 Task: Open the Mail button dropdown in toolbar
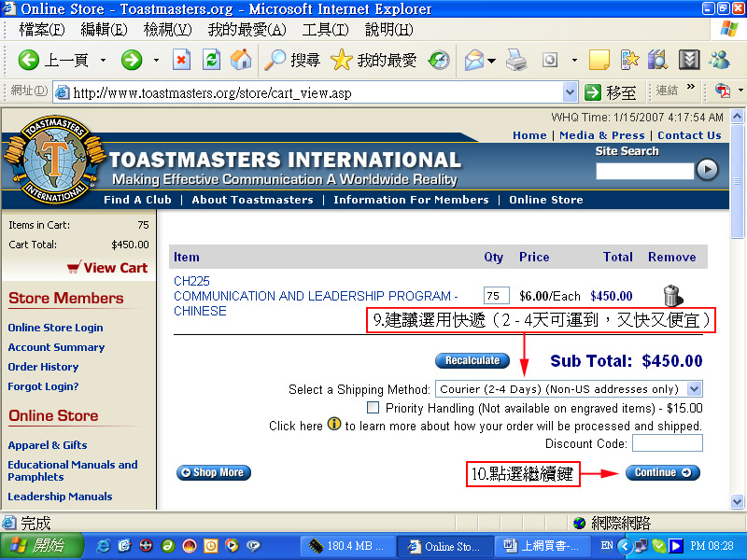click(x=490, y=61)
